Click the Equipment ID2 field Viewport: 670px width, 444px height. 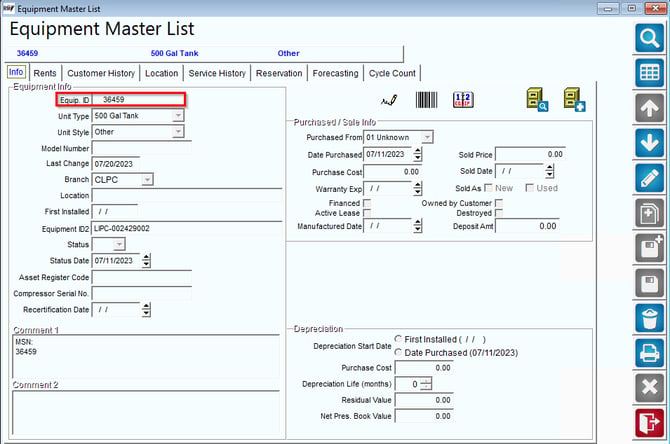[x=187, y=228]
